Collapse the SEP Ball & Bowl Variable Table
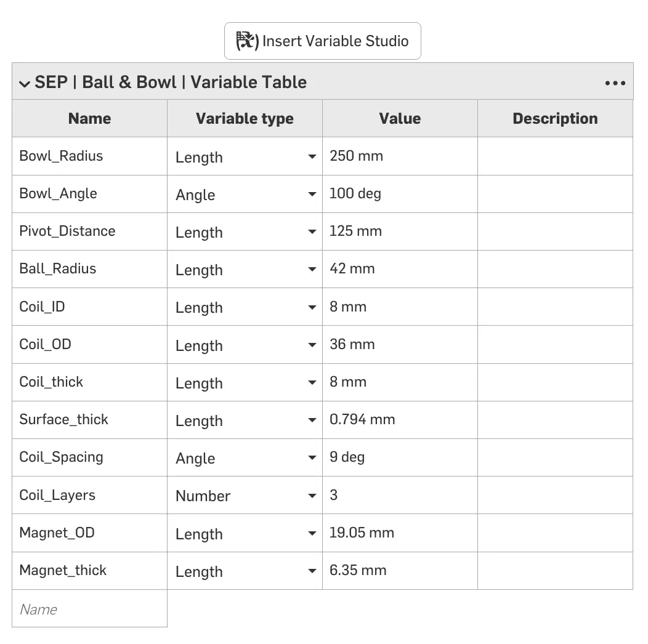 pos(25,84)
